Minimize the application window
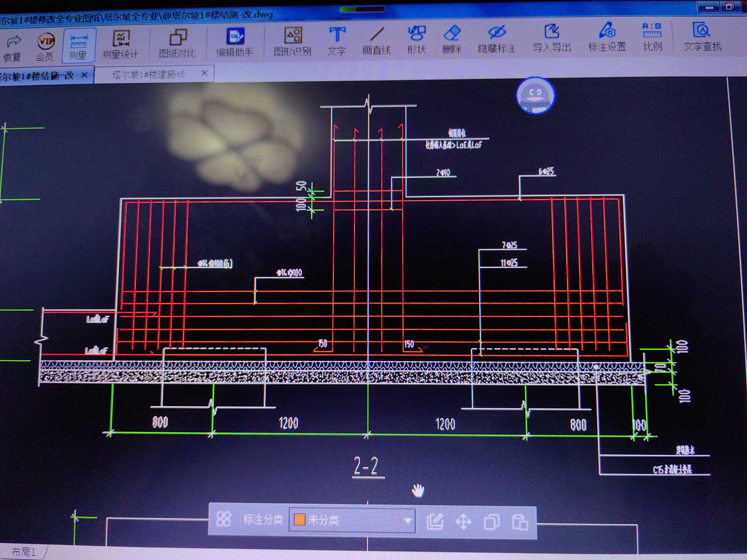 709,7
